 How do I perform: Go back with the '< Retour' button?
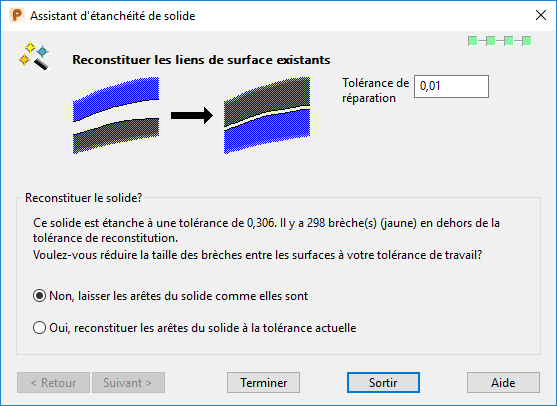click(53, 383)
